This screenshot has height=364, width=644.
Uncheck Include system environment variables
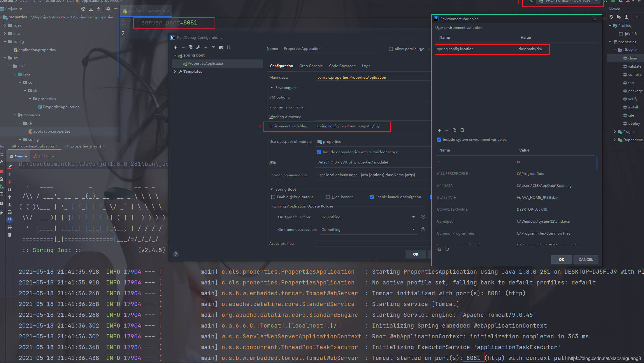point(439,140)
